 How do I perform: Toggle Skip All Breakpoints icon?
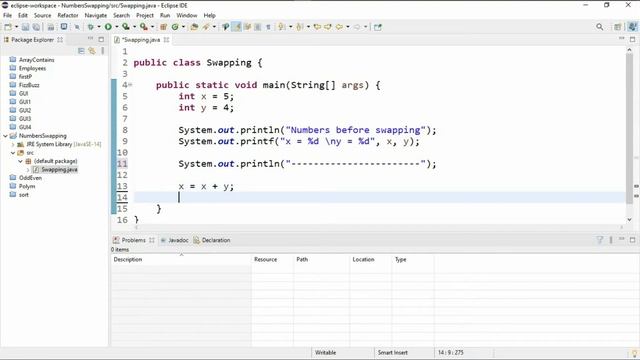point(77,27)
